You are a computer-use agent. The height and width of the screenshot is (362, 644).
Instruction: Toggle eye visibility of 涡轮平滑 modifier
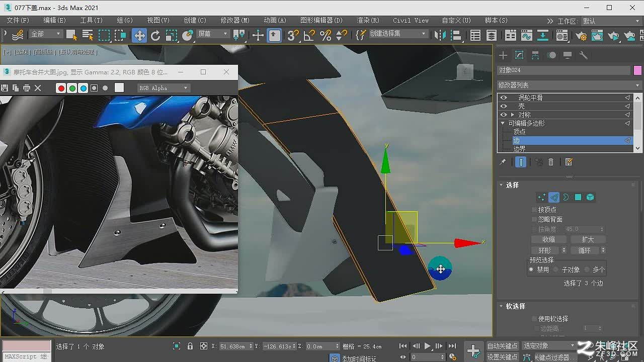pyautogui.click(x=504, y=98)
